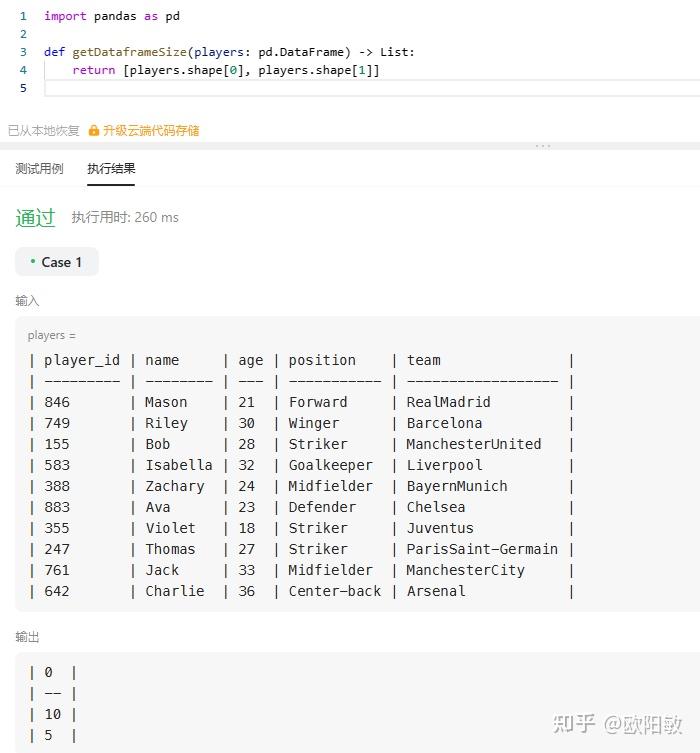Screen dimensions: 700x753
Task: Click the output value 10
Action: tap(52, 714)
